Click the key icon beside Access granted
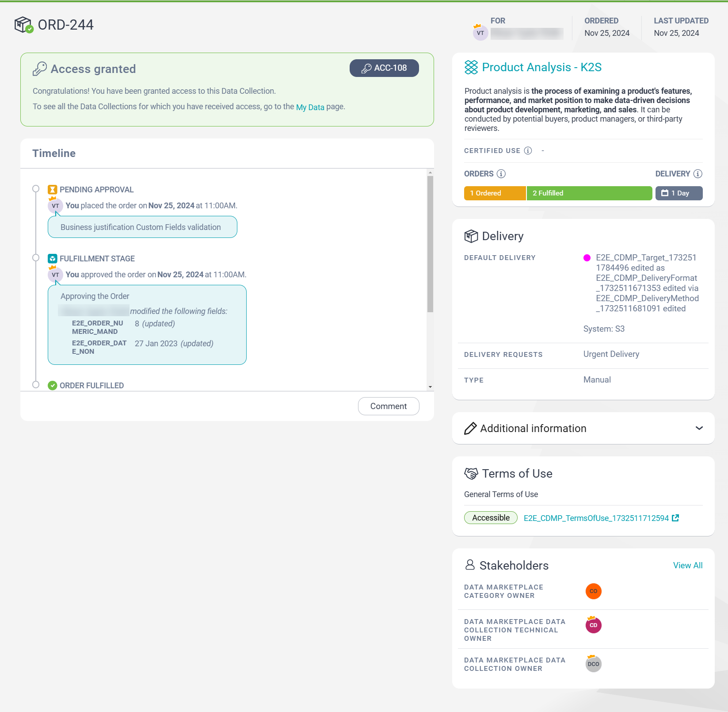728x712 pixels. click(x=40, y=69)
